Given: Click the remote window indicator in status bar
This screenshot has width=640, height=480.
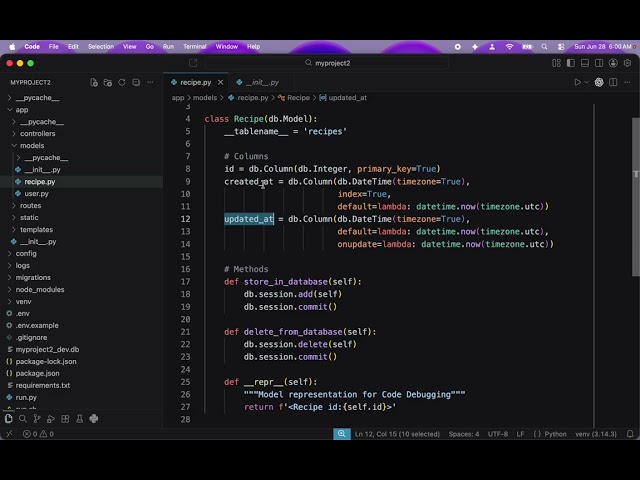Looking at the screenshot, I should point(9,434).
